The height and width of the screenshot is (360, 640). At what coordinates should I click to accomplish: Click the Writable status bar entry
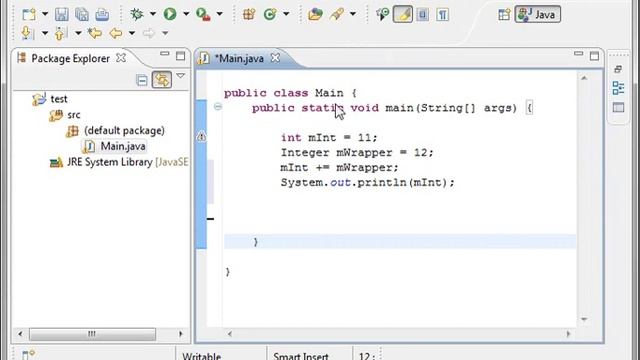coord(202,356)
